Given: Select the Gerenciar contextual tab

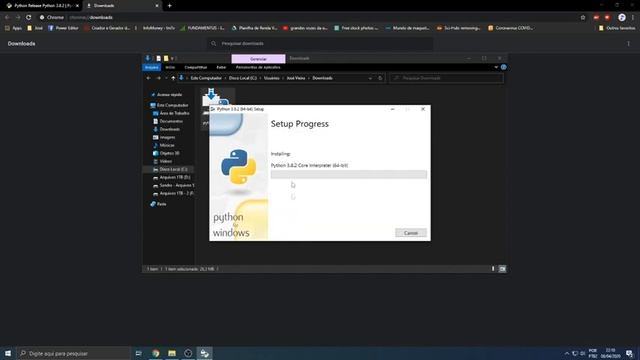Looking at the screenshot, I should coord(258,59).
